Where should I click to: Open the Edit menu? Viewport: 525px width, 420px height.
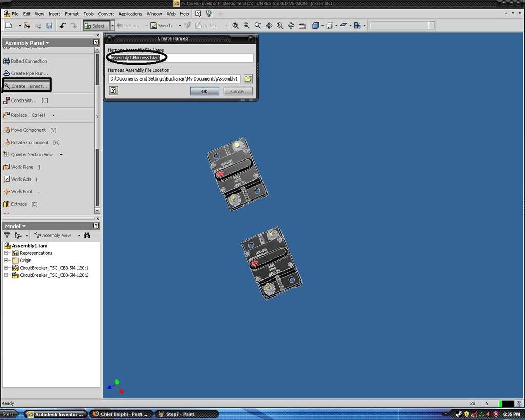tap(27, 14)
